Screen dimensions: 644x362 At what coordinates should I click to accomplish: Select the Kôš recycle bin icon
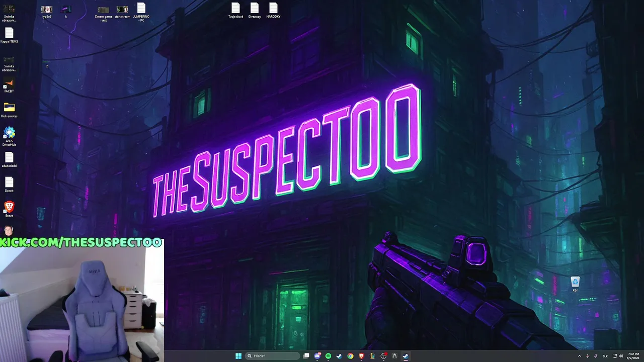(x=575, y=284)
